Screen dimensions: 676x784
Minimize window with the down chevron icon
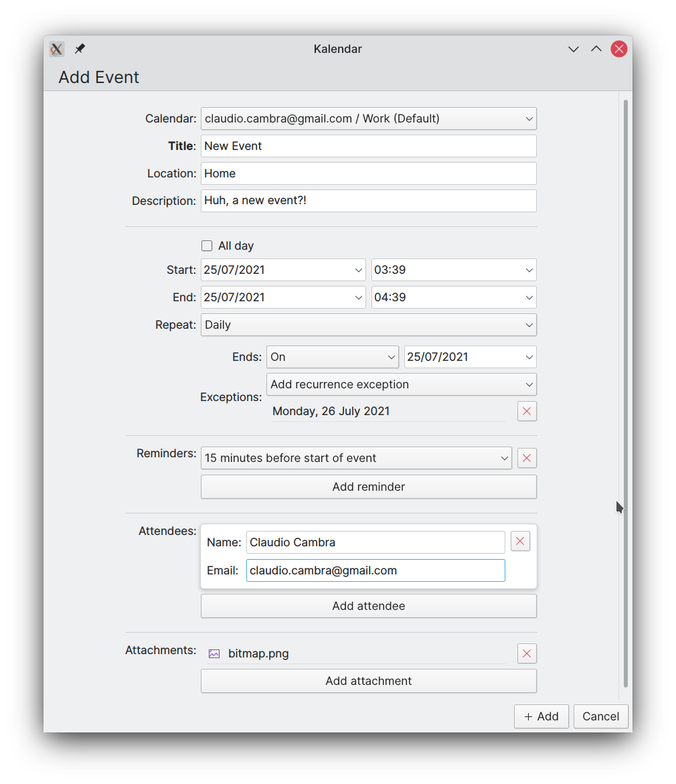574,49
